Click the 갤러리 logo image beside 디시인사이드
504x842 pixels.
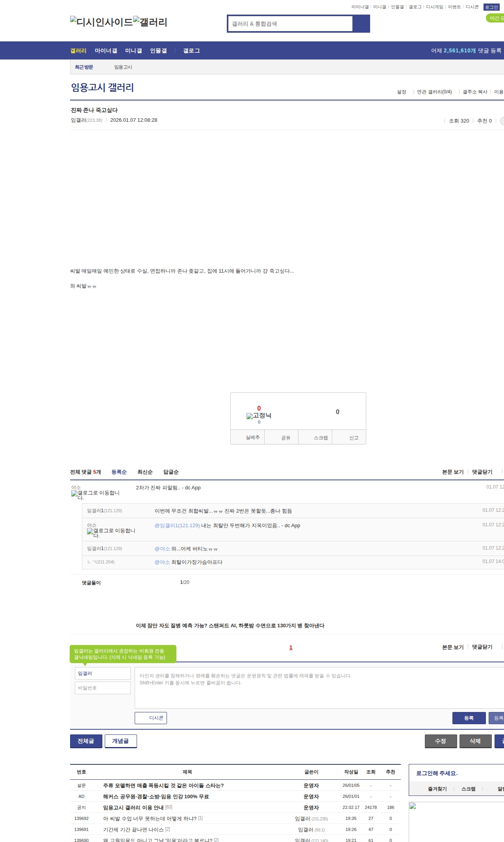tap(150, 22)
